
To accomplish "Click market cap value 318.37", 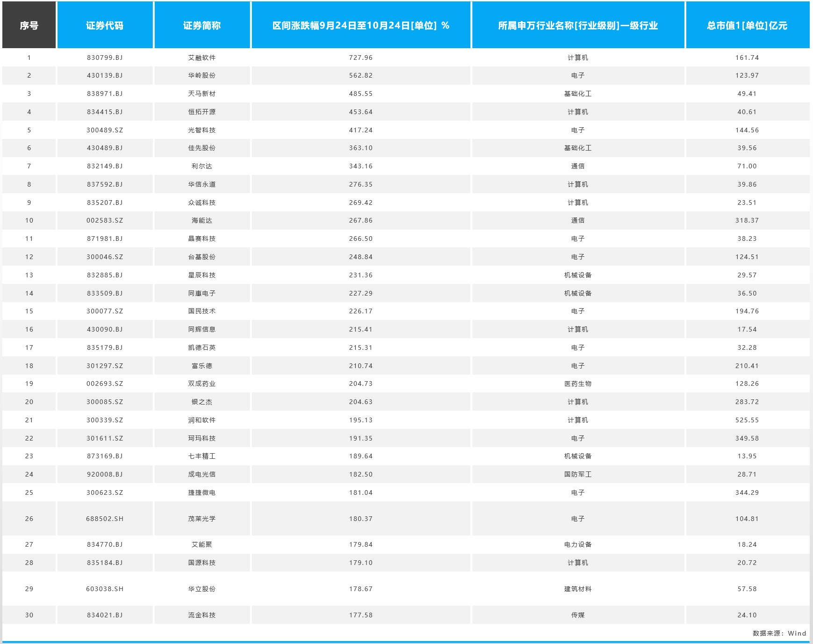I will 747,220.
